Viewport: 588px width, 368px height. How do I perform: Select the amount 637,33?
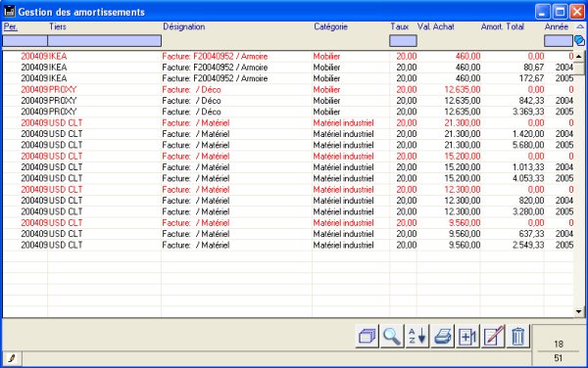pos(531,234)
